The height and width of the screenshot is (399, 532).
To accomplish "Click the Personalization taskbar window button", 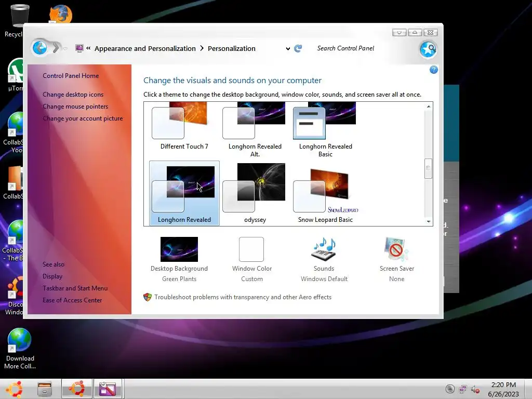I will [108, 389].
